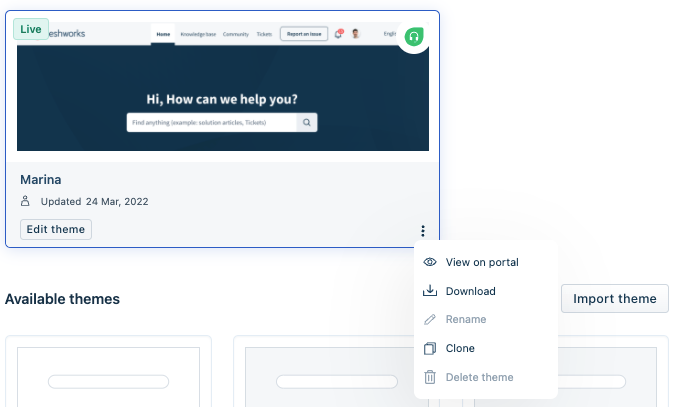The width and height of the screenshot is (677, 407).
Task: Click Tickets in the preview nav
Action: (x=264, y=34)
